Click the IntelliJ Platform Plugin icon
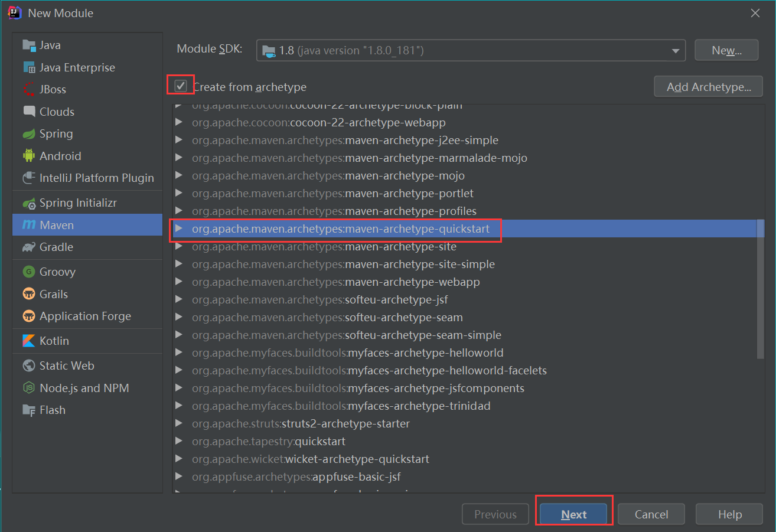776x532 pixels. (29, 178)
